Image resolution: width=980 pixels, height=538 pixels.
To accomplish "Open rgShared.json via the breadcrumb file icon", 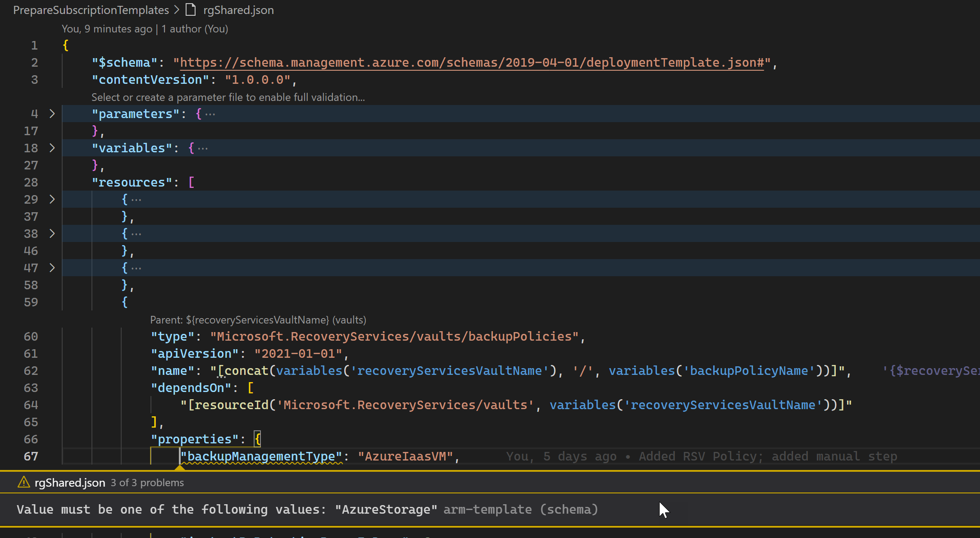I will (x=190, y=9).
